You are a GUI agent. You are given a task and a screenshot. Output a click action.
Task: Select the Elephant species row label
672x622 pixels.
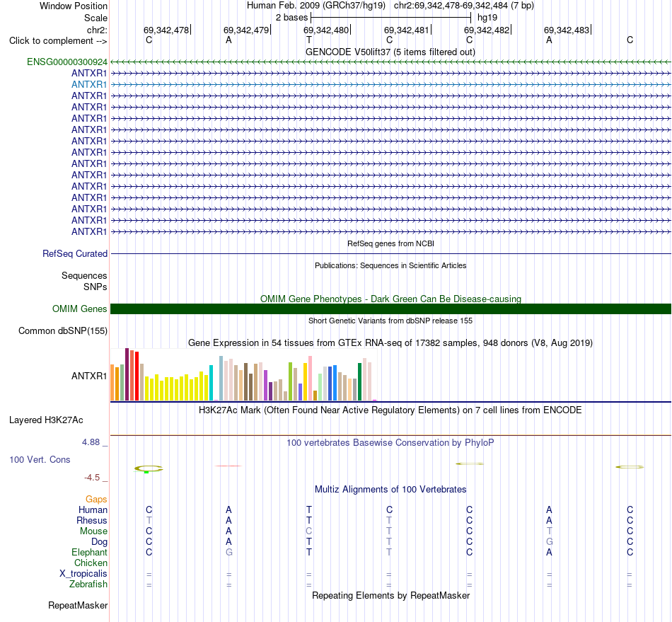[89, 552]
